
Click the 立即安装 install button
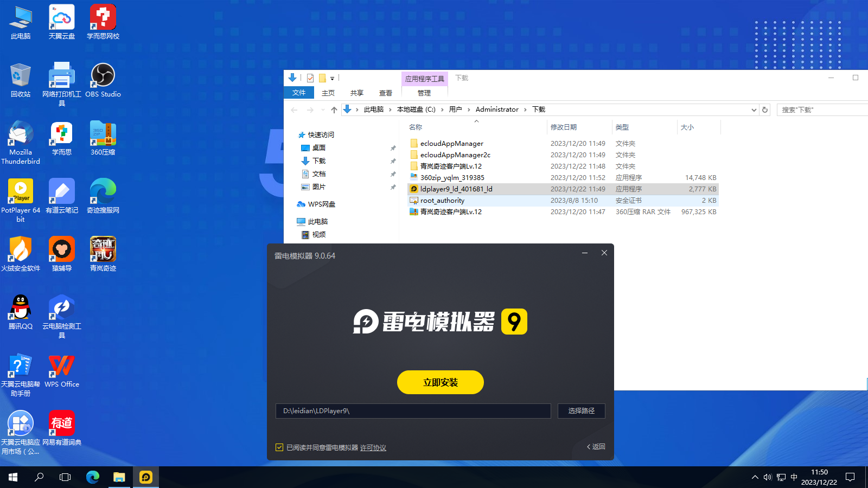point(441,382)
